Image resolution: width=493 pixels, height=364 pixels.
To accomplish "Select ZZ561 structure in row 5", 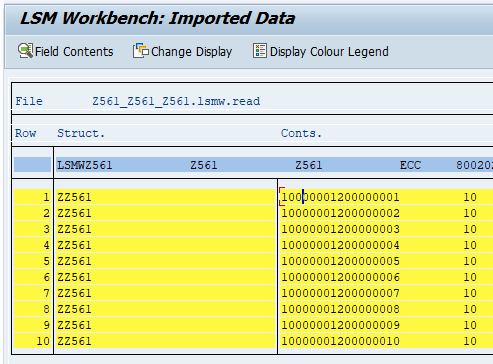I will pos(74,261).
